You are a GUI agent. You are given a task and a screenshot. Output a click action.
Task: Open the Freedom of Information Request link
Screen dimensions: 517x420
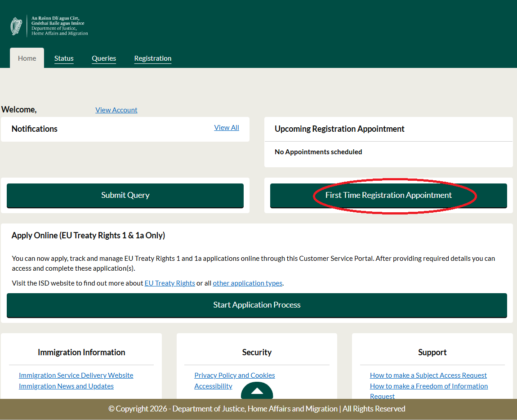pos(428,391)
